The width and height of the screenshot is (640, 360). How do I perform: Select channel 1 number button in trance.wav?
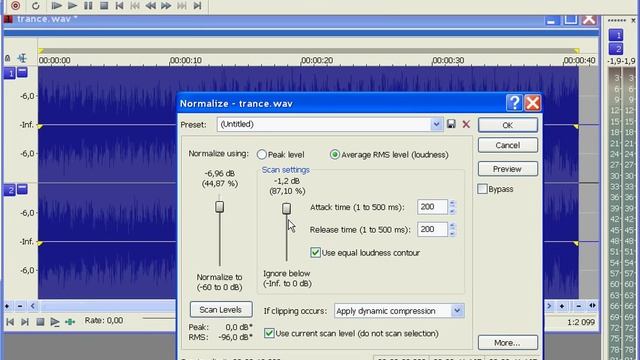9,73
